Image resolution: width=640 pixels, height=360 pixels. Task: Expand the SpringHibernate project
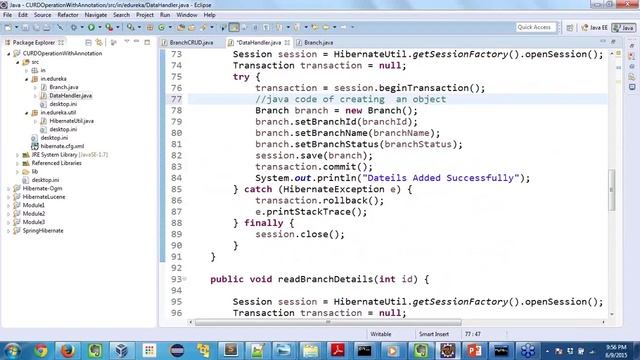(9, 231)
